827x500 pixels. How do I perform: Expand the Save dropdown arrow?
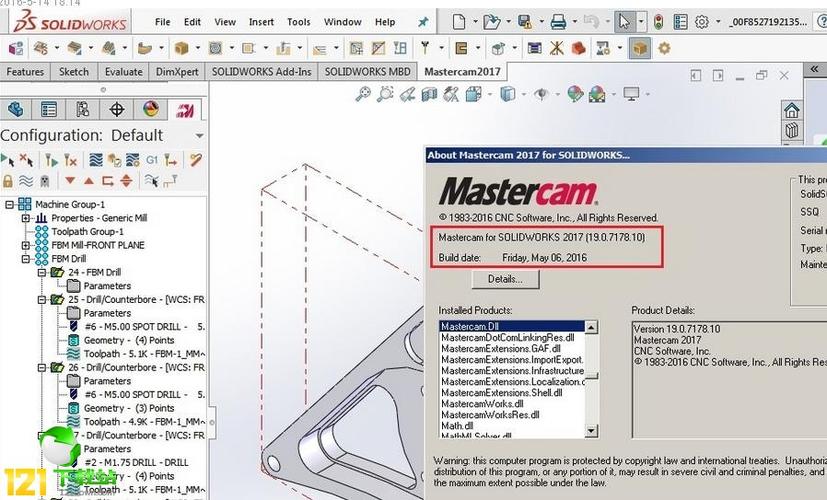[541, 22]
